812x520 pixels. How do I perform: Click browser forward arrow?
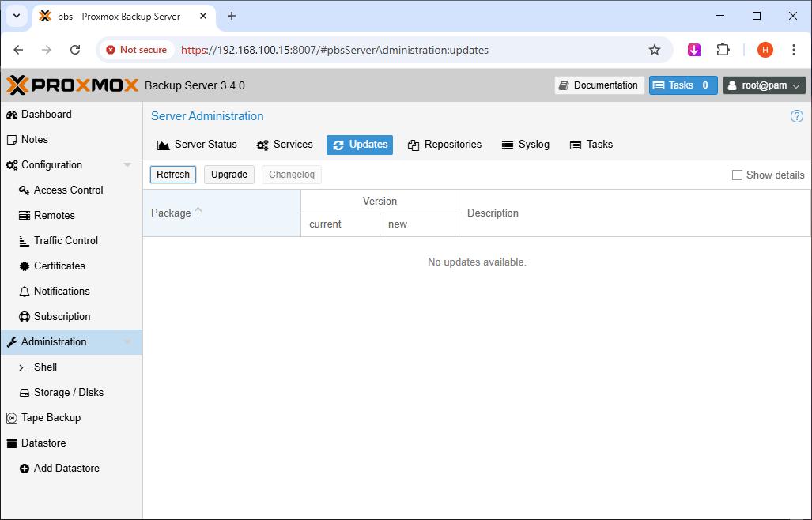(x=47, y=51)
